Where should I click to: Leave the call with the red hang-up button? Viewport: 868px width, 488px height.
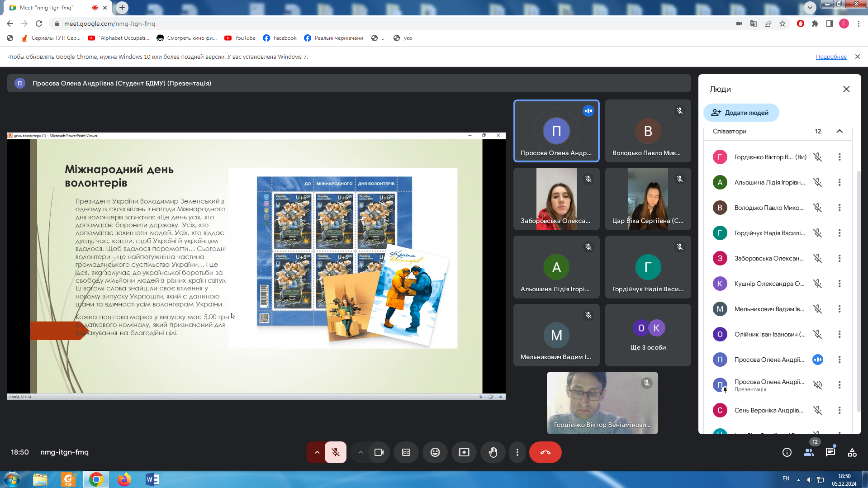[x=545, y=452]
